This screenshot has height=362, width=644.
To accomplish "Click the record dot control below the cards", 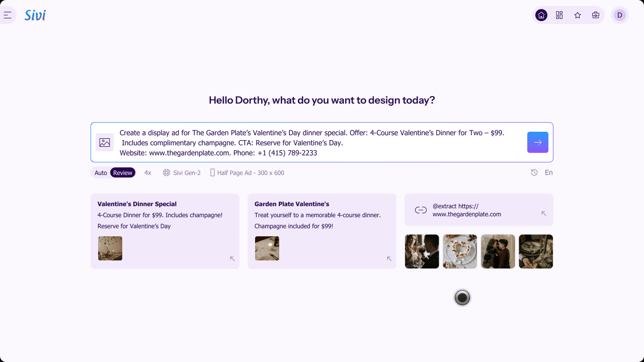I will tap(462, 298).
